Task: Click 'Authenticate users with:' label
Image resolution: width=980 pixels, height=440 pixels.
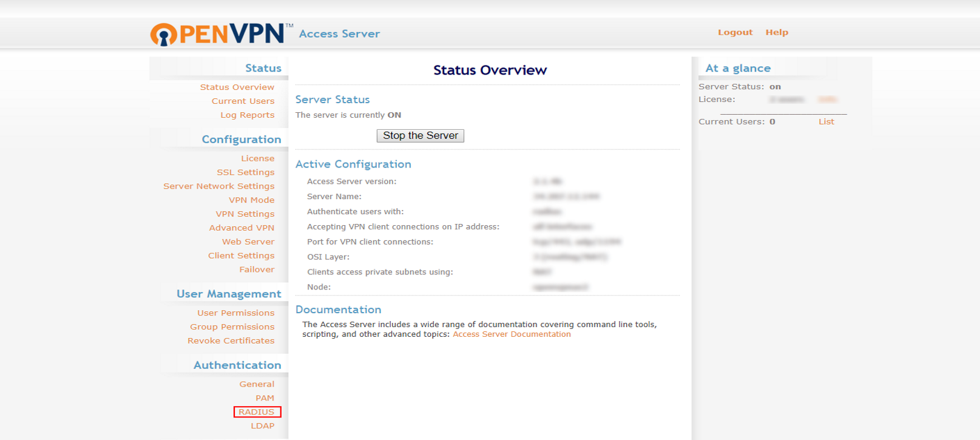Action: (x=356, y=212)
